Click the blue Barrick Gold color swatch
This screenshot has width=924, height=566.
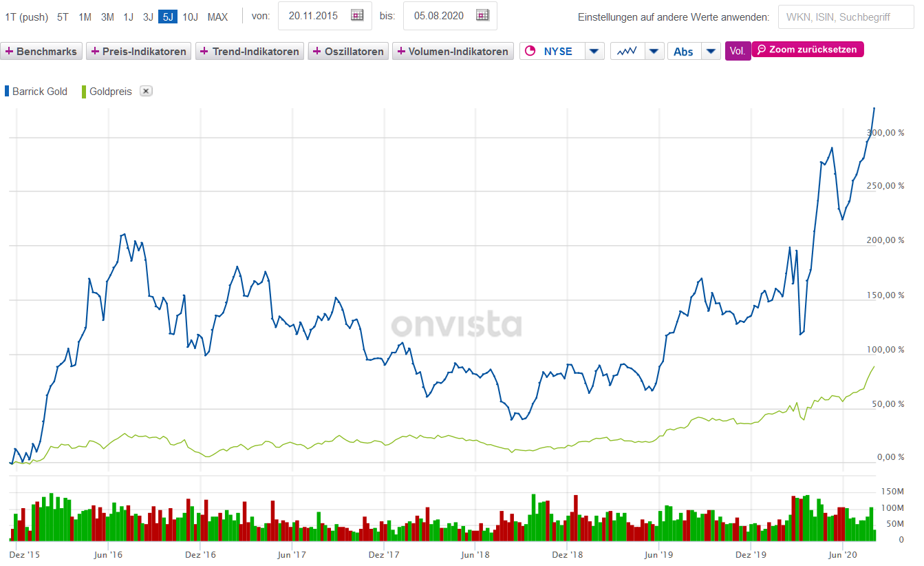pos(8,90)
